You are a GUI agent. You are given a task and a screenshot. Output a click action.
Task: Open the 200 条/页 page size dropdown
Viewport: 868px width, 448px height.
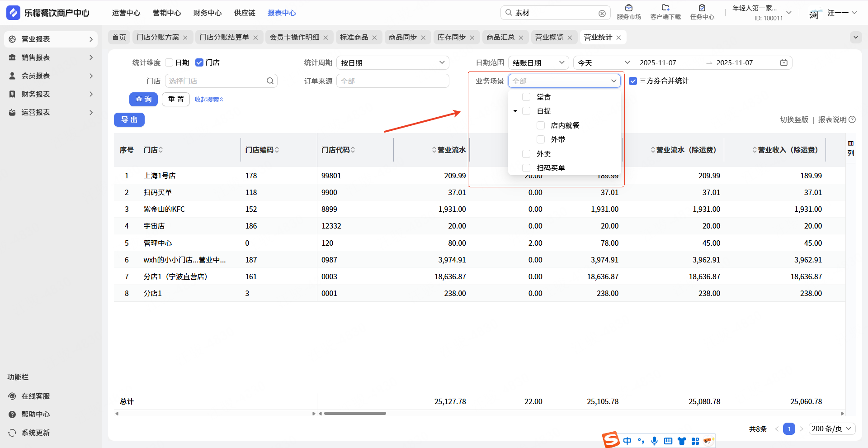[x=831, y=429]
